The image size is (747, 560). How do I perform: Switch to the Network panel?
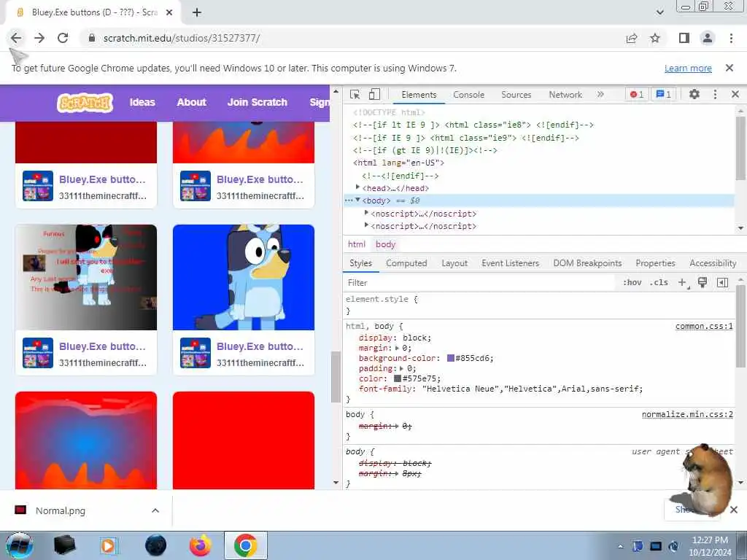coord(565,95)
